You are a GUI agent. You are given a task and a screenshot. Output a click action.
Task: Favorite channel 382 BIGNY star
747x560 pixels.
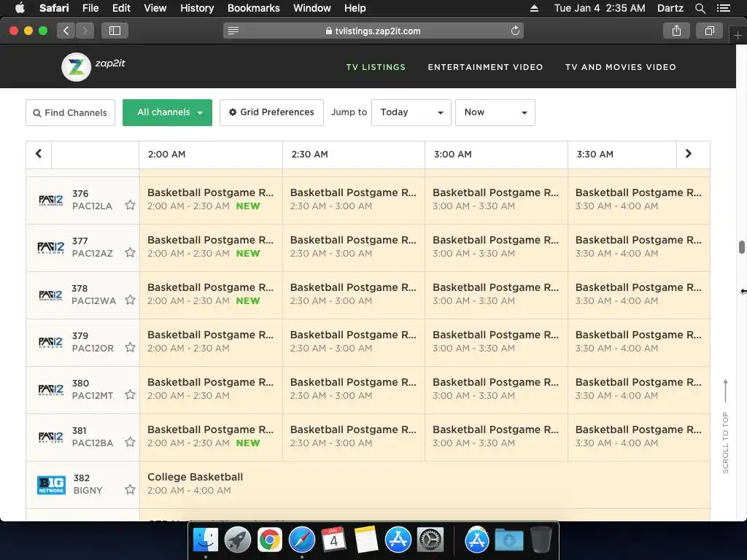130,489
